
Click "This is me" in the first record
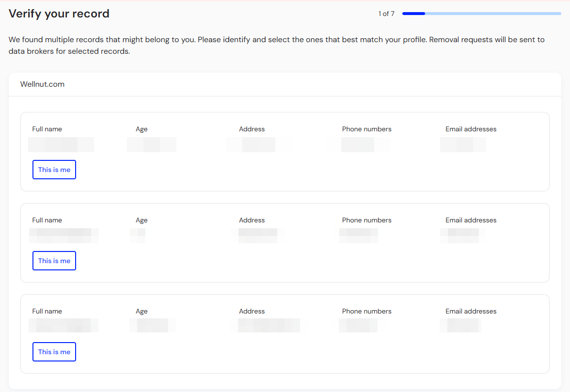point(54,170)
